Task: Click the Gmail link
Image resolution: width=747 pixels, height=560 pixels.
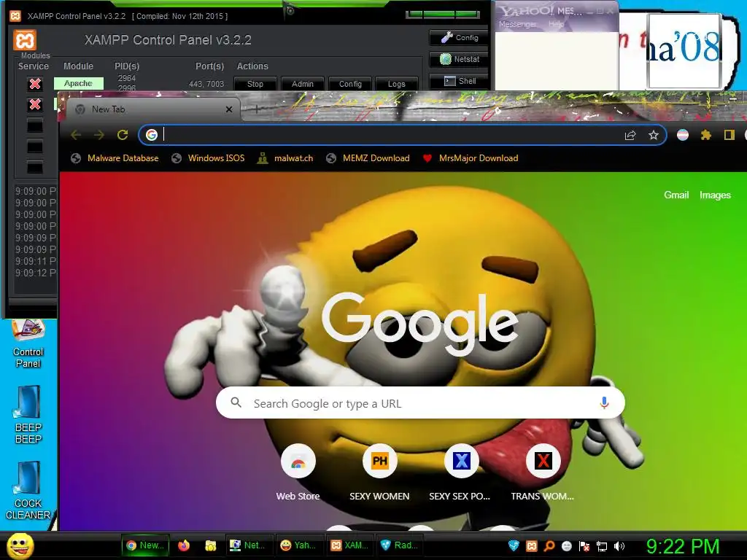Action: [x=676, y=195]
